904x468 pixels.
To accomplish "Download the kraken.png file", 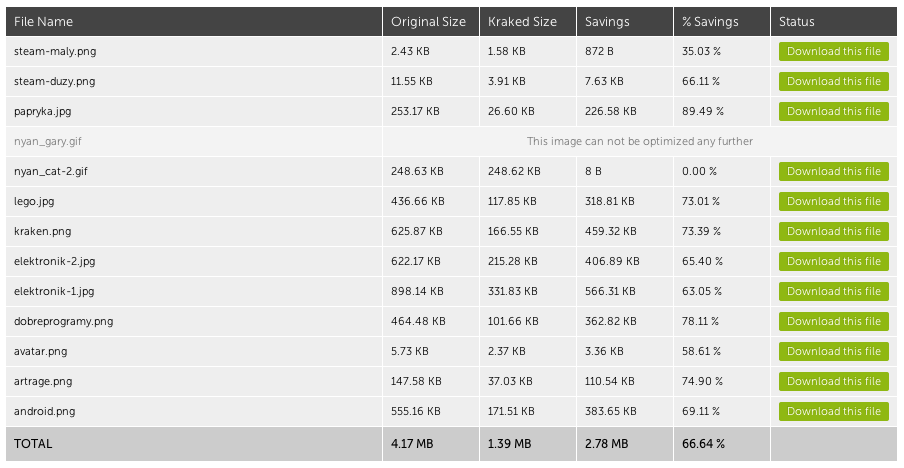I will click(834, 231).
